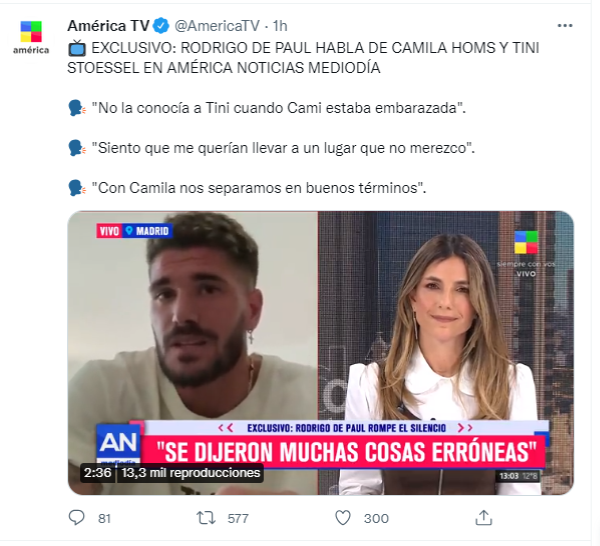The width and height of the screenshot is (600, 546).
Task: Click the 577 retweet count
Action: click(238, 518)
